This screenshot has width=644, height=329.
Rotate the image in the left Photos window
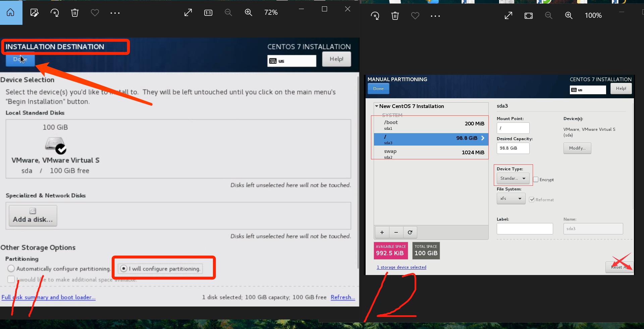(x=55, y=13)
